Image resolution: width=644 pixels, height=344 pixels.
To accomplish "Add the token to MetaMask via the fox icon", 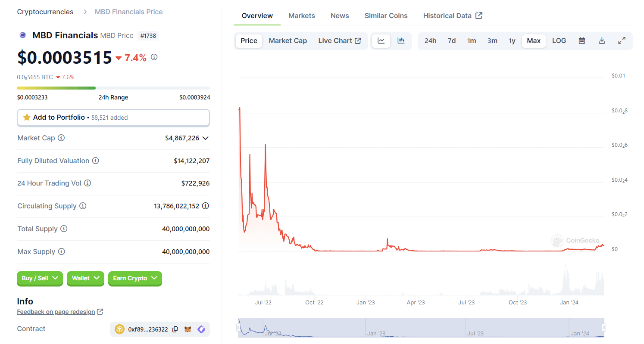I will point(188,329).
